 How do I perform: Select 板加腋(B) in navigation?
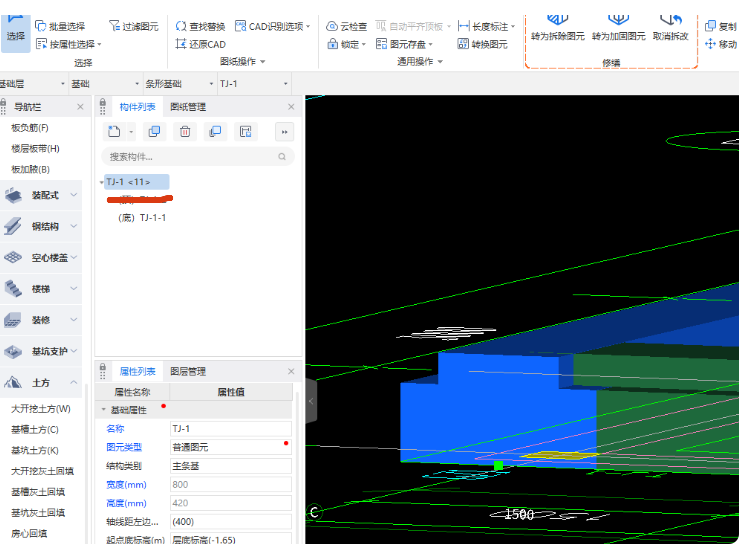click(x=30, y=169)
